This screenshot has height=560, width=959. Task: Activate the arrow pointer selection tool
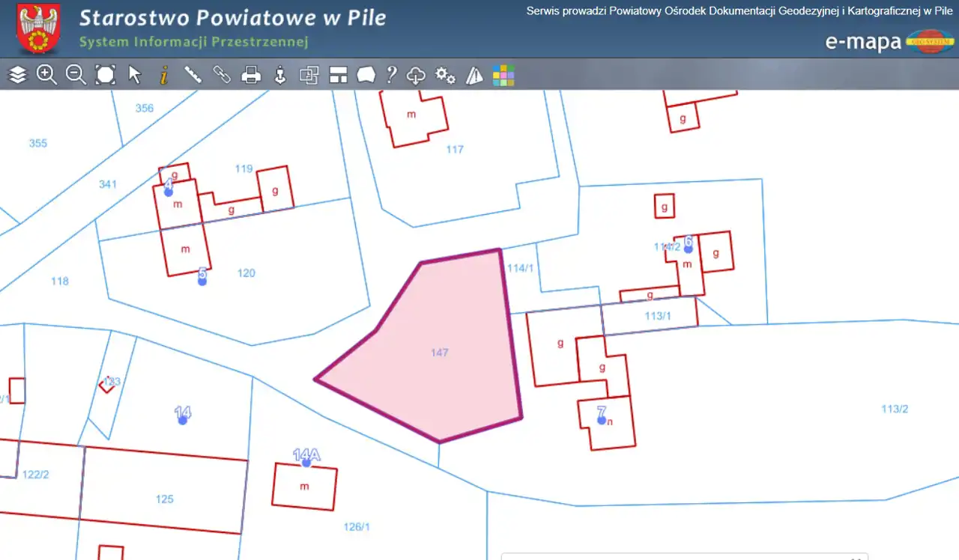click(135, 75)
